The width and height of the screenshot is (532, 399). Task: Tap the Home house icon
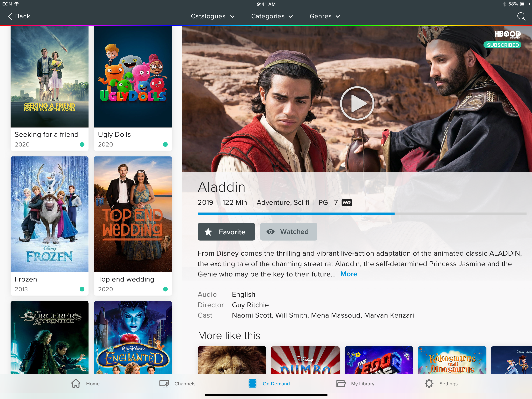tap(76, 383)
